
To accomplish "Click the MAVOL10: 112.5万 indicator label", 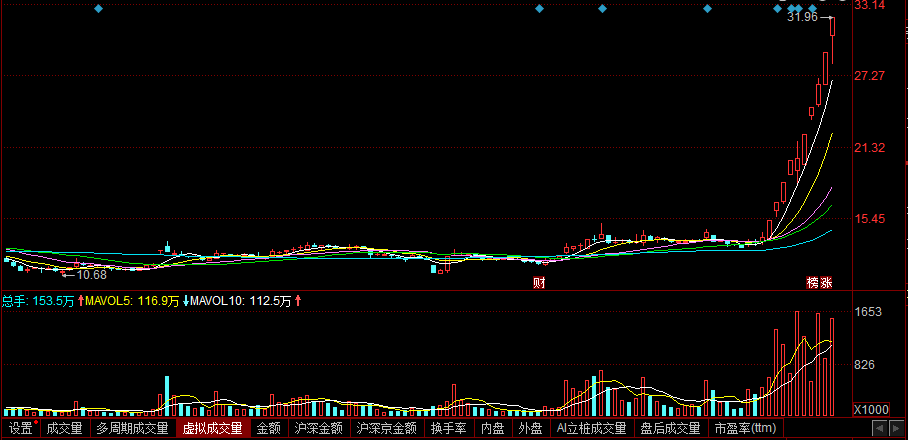I will point(240,301).
